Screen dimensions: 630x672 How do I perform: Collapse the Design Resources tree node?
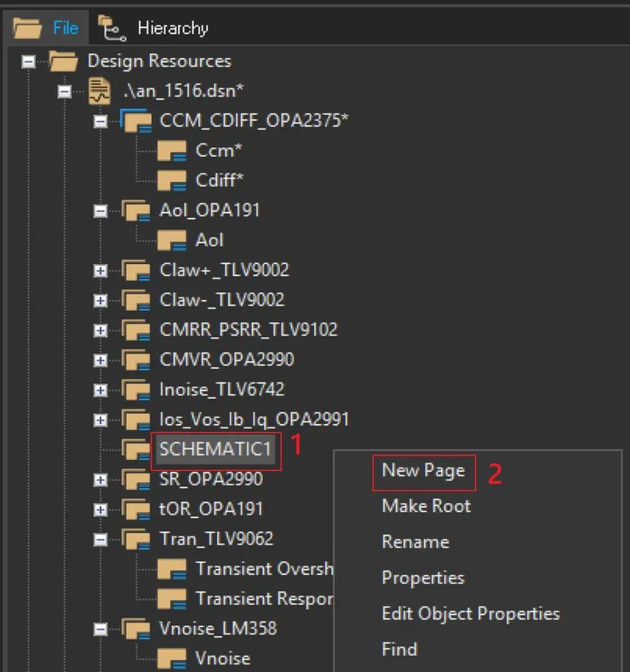[x=28, y=61]
